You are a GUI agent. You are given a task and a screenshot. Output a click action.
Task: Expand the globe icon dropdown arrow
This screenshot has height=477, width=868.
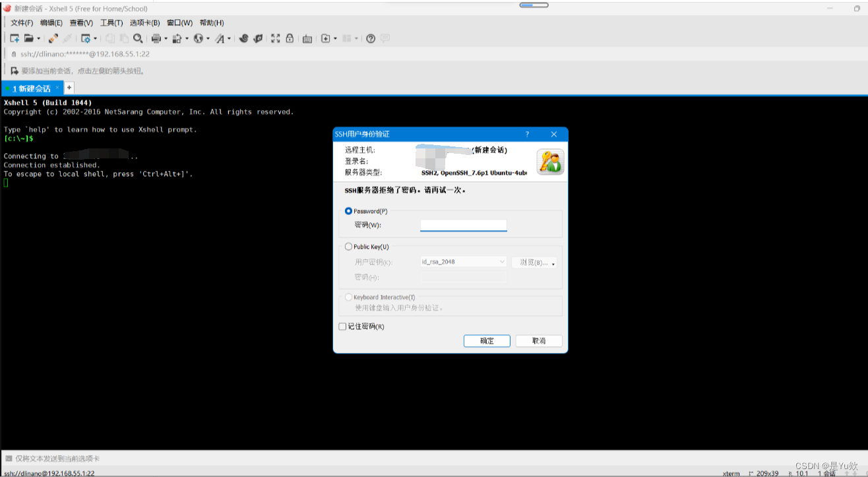208,38
